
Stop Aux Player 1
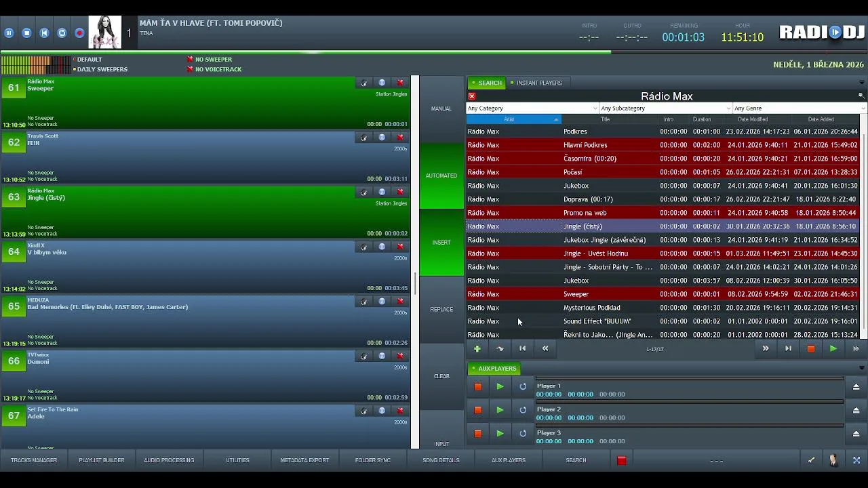tap(477, 386)
